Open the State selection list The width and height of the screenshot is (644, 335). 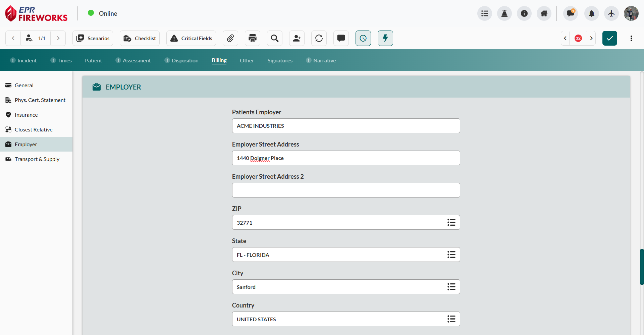(x=451, y=255)
